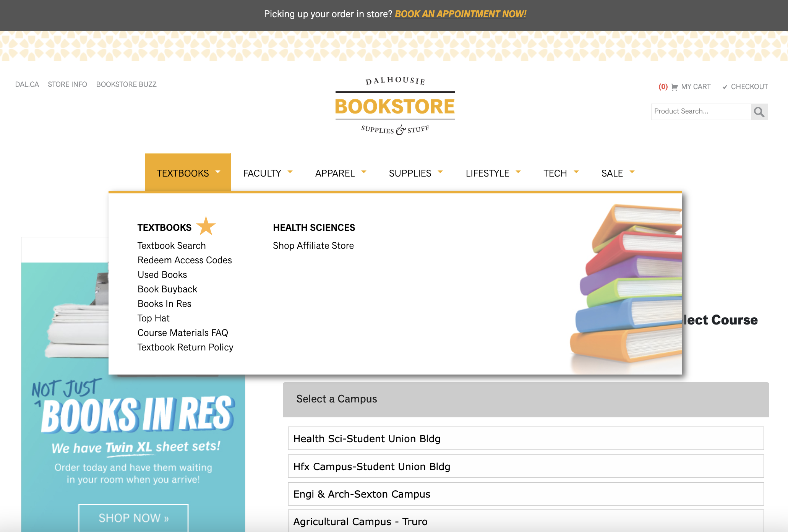Expand the Faculty menu arrow
Screen dimensions: 788x532
(290, 172)
